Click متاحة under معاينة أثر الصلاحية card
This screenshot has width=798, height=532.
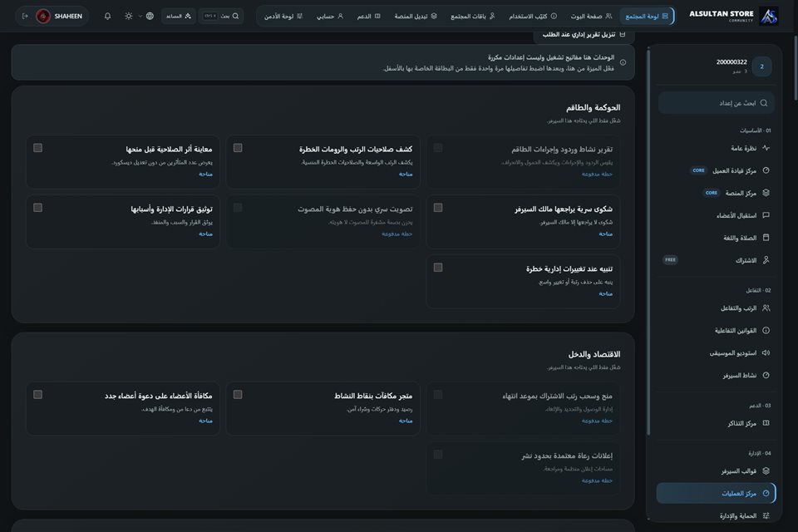(205, 174)
